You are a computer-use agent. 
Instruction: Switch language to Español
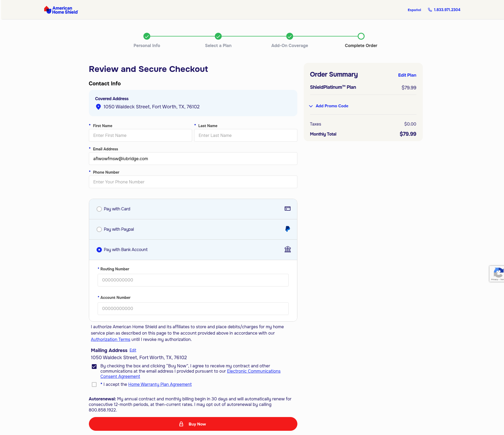click(414, 10)
